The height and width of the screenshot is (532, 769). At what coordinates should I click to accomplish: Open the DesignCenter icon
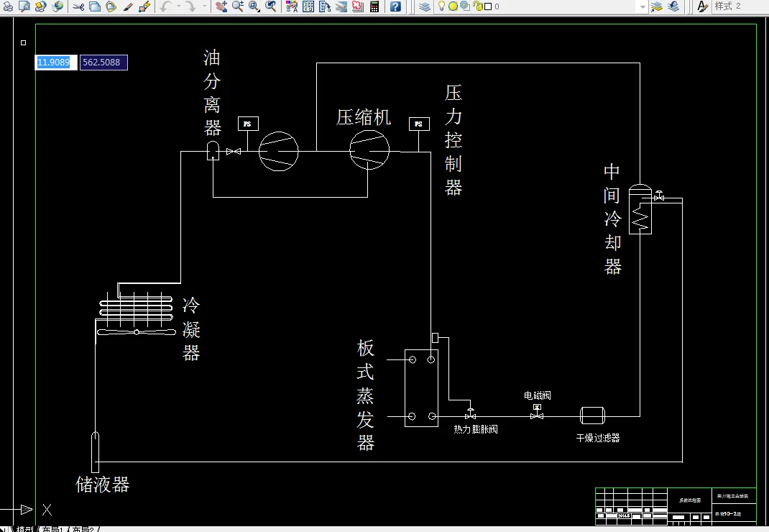pyautogui.click(x=308, y=6)
